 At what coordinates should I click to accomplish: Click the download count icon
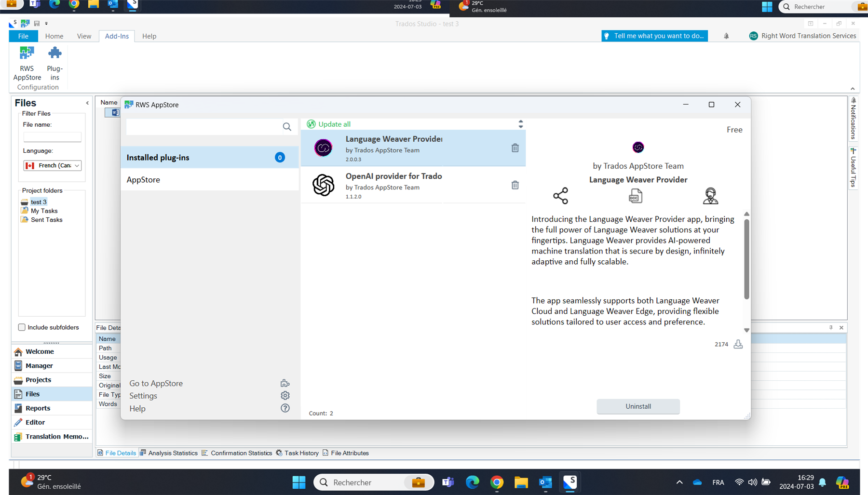coord(738,344)
